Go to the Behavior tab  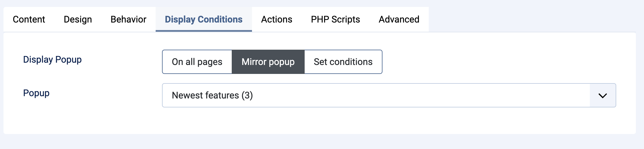pyautogui.click(x=128, y=19)
